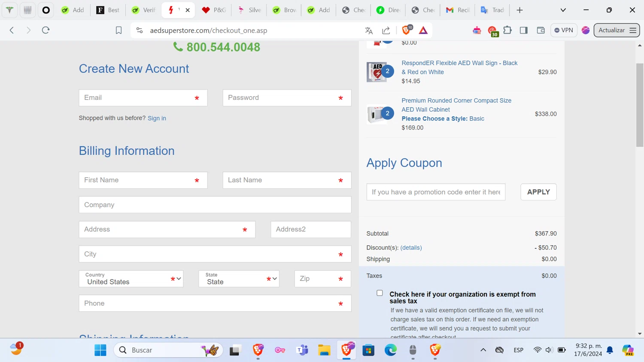The height and width of the screenshot is (362, 644).
Task: Click the First Name field
Action: pyautogui.click(x=143, y=180)
